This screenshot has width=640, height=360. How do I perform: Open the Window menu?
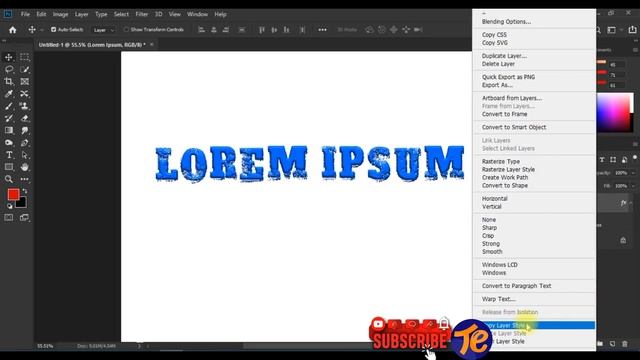pyautogui.click(x=198, y=14)
